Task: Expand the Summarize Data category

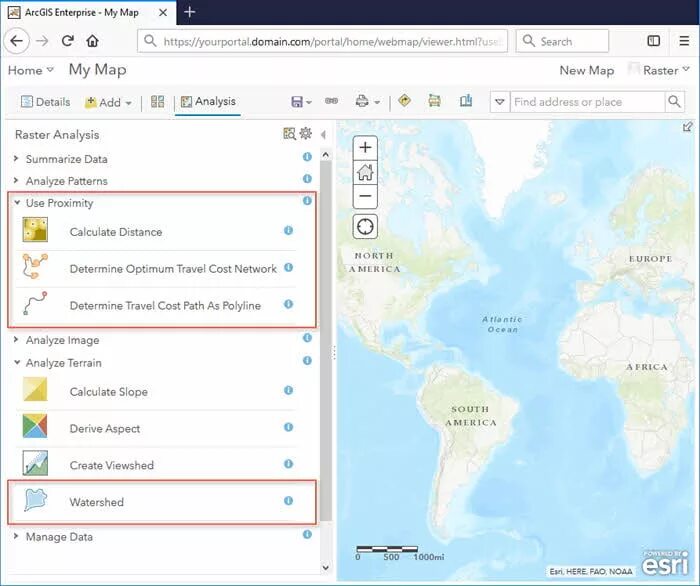Action: pyautogui.click(x=16, y=158)
